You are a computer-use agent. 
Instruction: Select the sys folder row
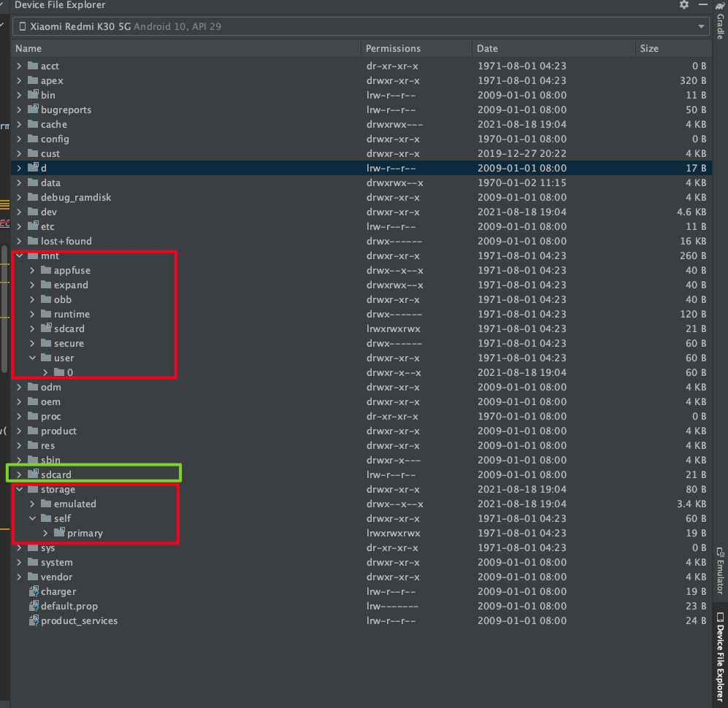point(361,547)
